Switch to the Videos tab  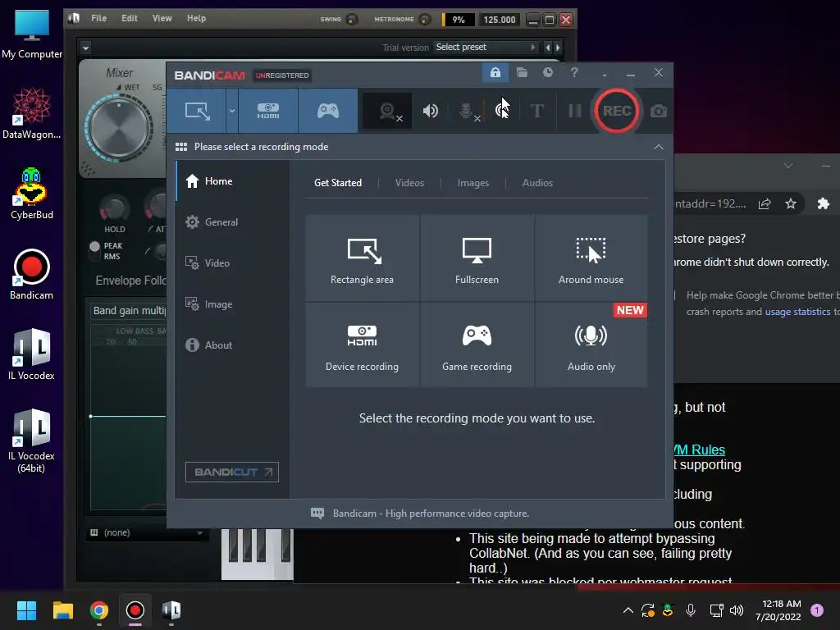click(409, 183)
